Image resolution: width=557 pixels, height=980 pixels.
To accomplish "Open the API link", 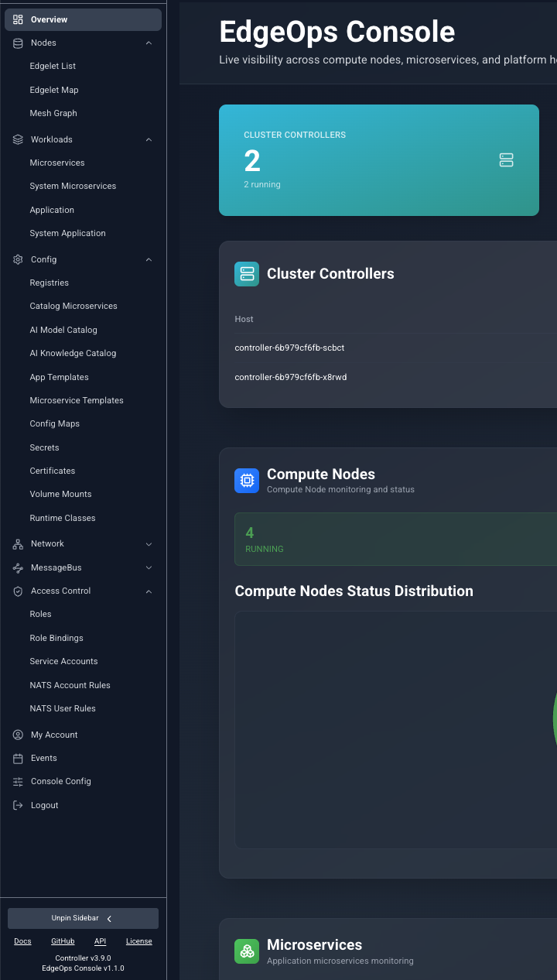I will click(100, 941).
